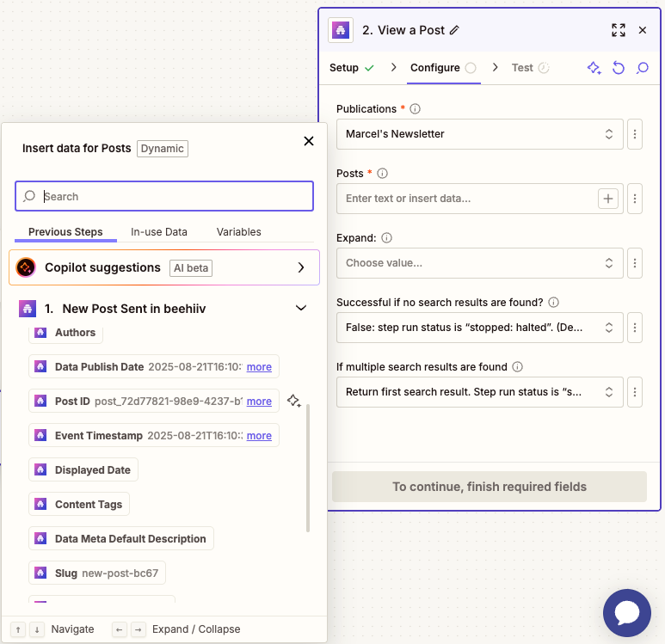Screen dimensions: 665x644
Task: Collapse the New Post Sent in beehiiv section
Action: tap(301, 308)
